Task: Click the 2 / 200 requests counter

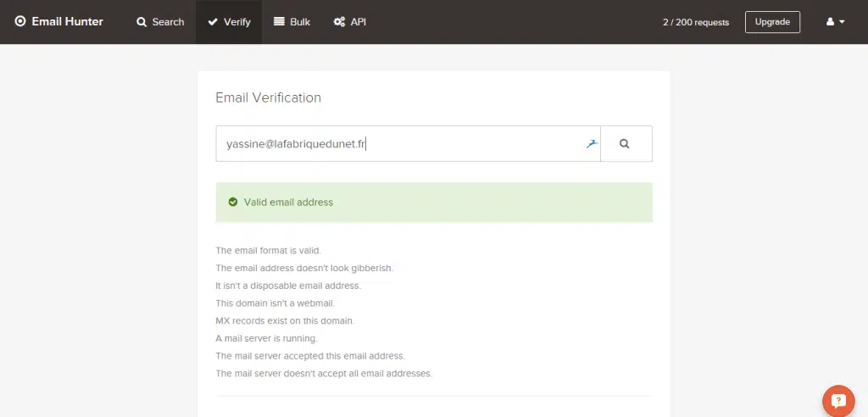Action: click(695, 23)
